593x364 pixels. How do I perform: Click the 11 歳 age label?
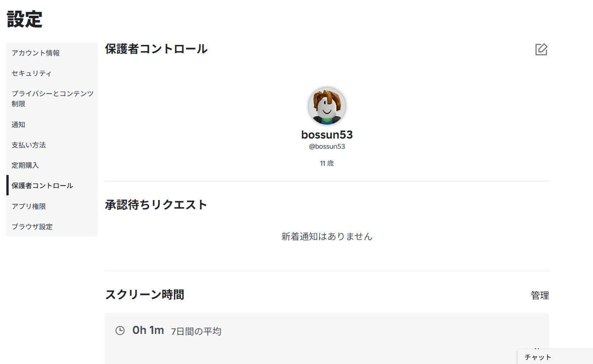327,164
